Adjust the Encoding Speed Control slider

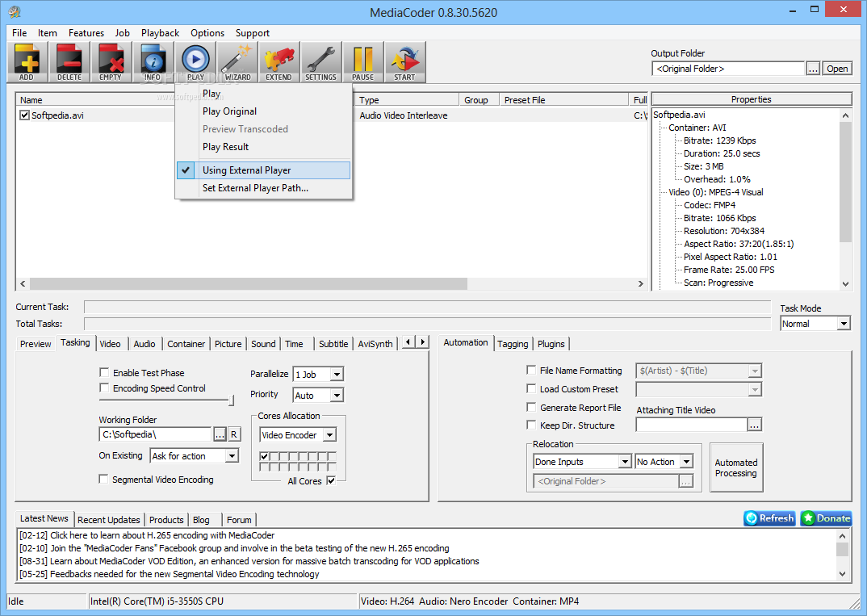click(x=231, y=400)
